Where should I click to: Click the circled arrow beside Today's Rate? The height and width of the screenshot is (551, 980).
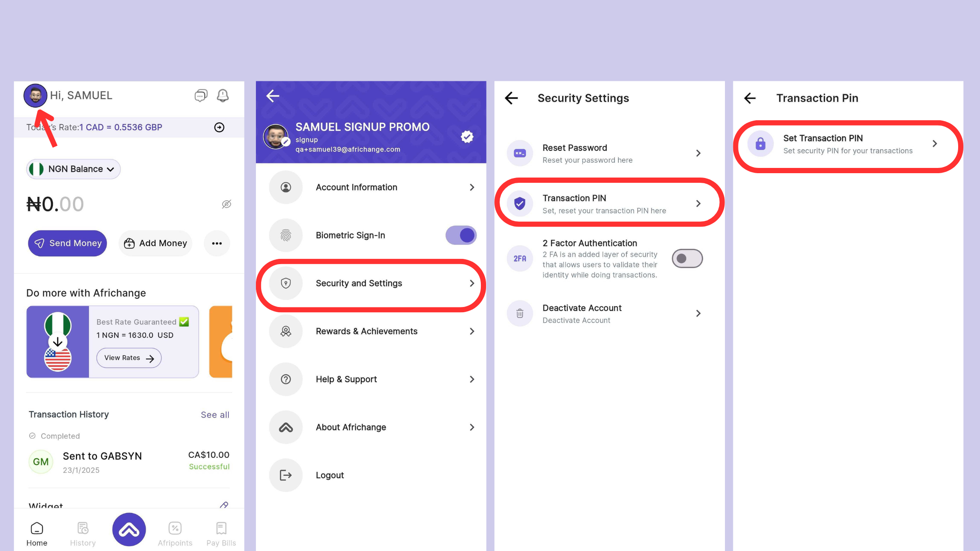pyautogui.click(x=219, y=127)
